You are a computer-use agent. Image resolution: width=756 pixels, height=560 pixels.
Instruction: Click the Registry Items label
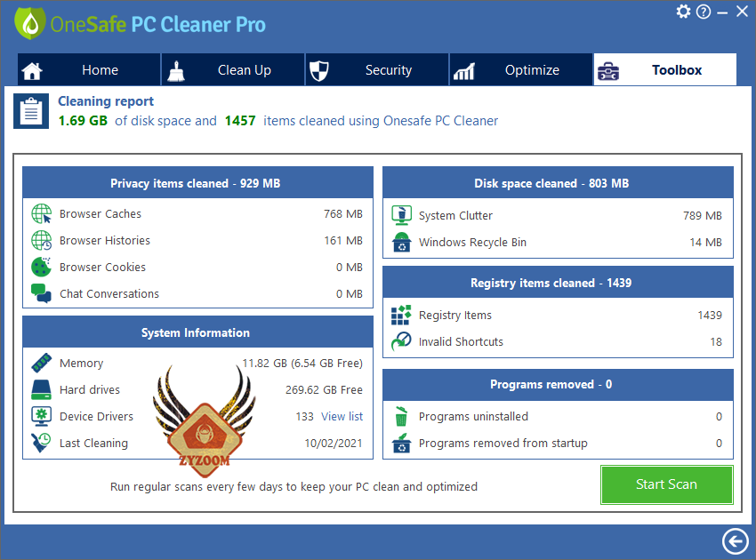455,315
